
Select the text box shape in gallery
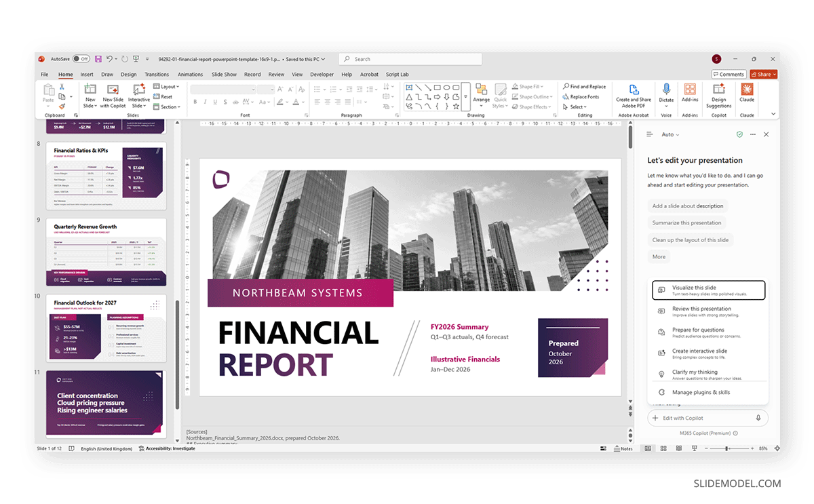[x=408, y=87]
